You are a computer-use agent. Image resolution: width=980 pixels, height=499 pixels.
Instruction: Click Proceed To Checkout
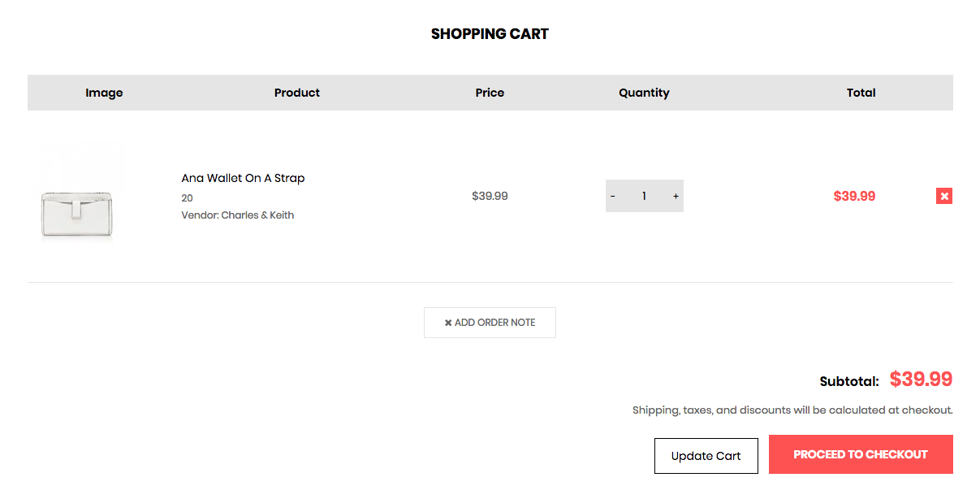860,454
